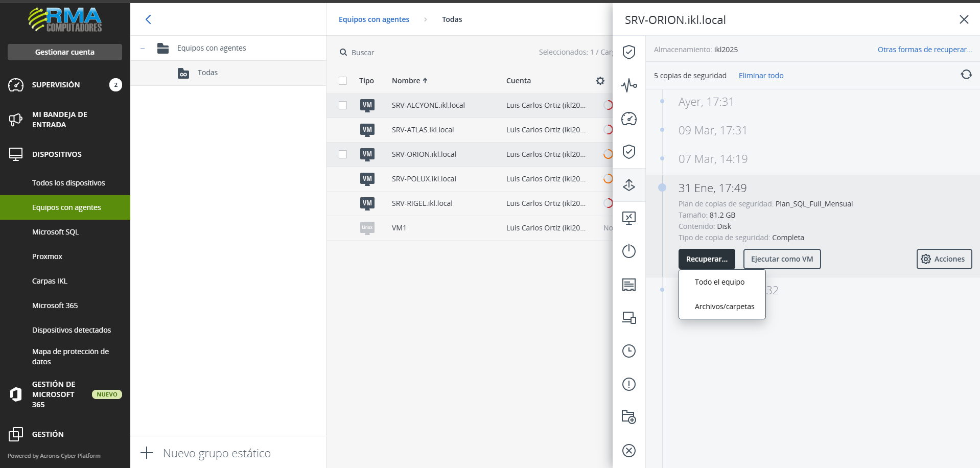Click the activity pulse icon
This screenshot has width=980, height=468.
tap(628, 85)
